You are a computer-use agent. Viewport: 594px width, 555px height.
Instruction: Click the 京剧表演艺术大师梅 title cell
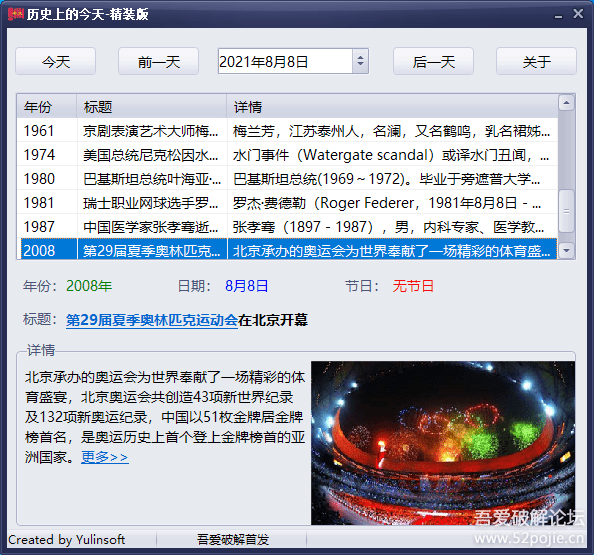(152, 131)
